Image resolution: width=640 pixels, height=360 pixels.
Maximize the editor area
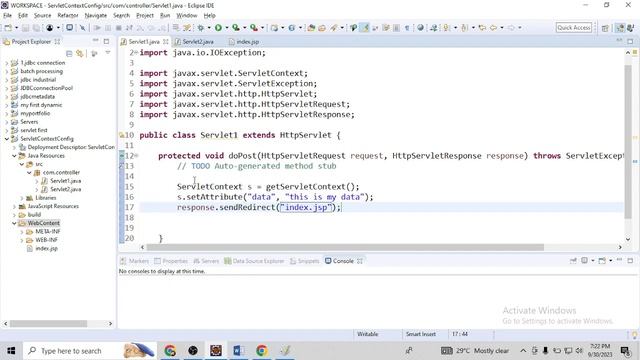(630, 41)
